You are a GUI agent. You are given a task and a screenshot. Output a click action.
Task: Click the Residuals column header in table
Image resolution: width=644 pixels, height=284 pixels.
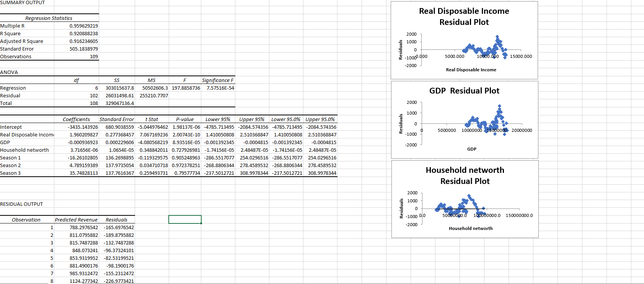pyautogui.click(x=116, y=220)
